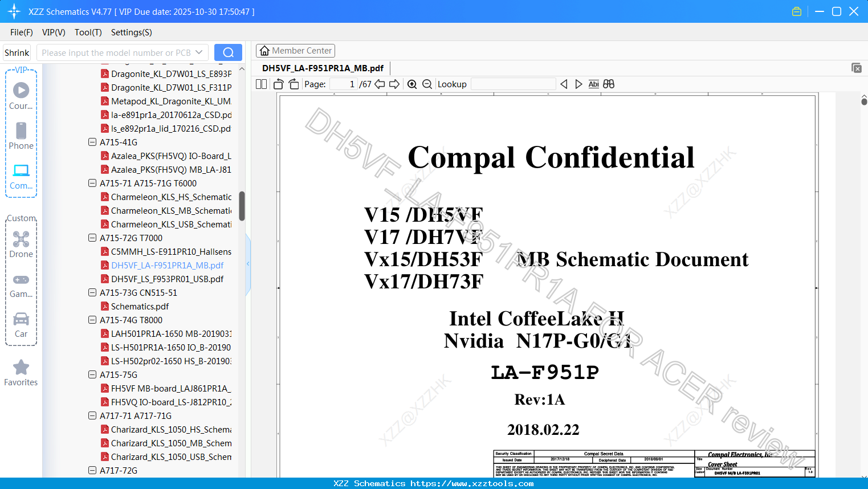Open Charizard_KLS_1050_HS_Schematic file

[x=166, y=429]
